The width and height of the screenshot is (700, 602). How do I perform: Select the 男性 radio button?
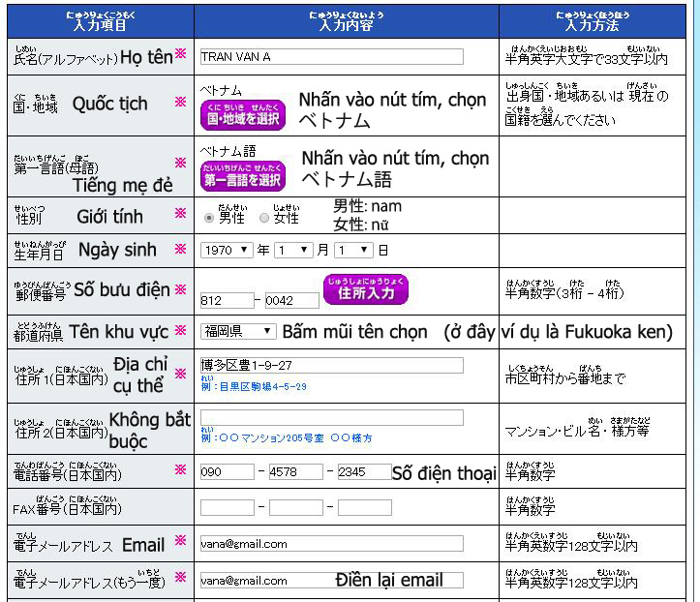(208, 218)
